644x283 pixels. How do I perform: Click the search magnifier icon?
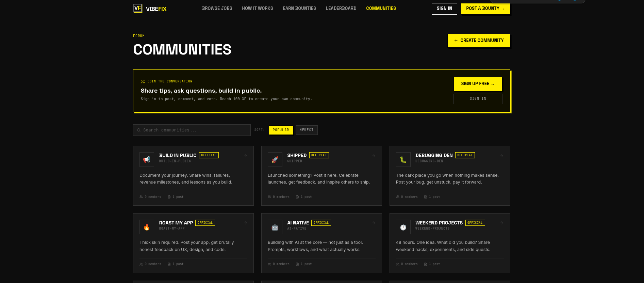(x=139, y=130)
